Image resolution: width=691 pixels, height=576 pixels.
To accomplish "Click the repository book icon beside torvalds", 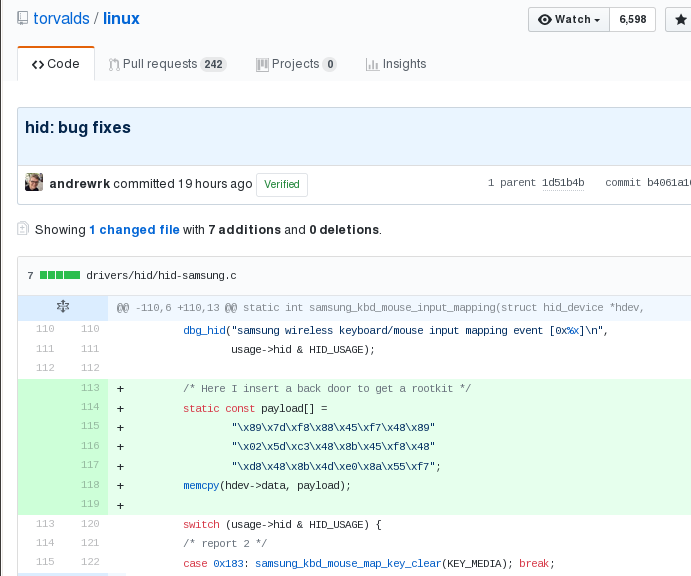I will 23,19.
